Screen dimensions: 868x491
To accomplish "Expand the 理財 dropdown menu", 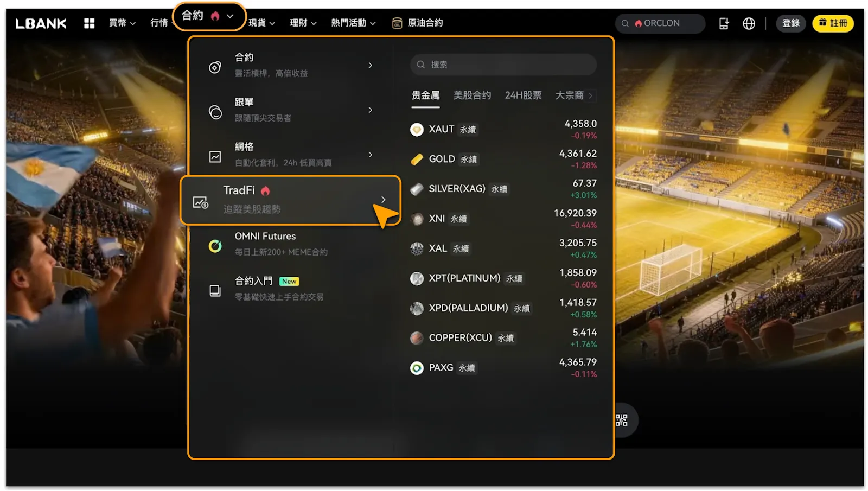I will pyautogui.click(x=303, y=23).
